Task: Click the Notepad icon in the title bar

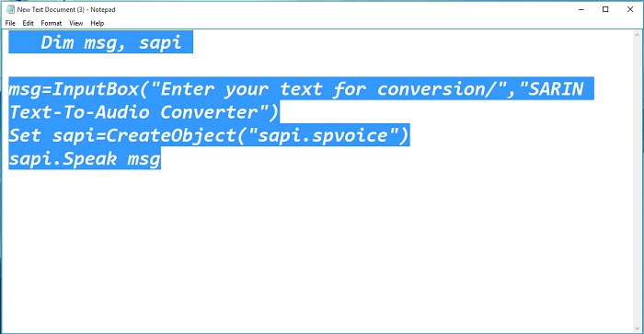Action: click(10, 9)
